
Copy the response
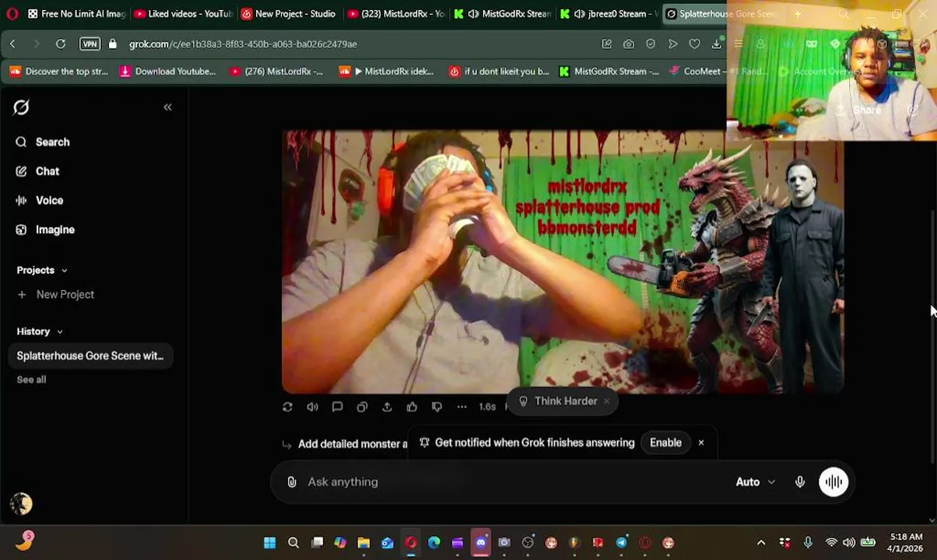point(362,407)
